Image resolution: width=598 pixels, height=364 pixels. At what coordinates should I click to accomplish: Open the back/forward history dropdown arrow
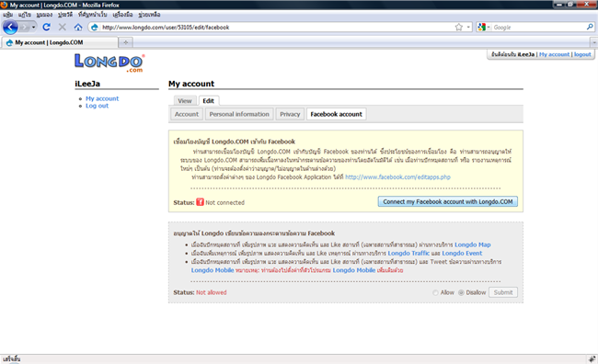(33, 28)
